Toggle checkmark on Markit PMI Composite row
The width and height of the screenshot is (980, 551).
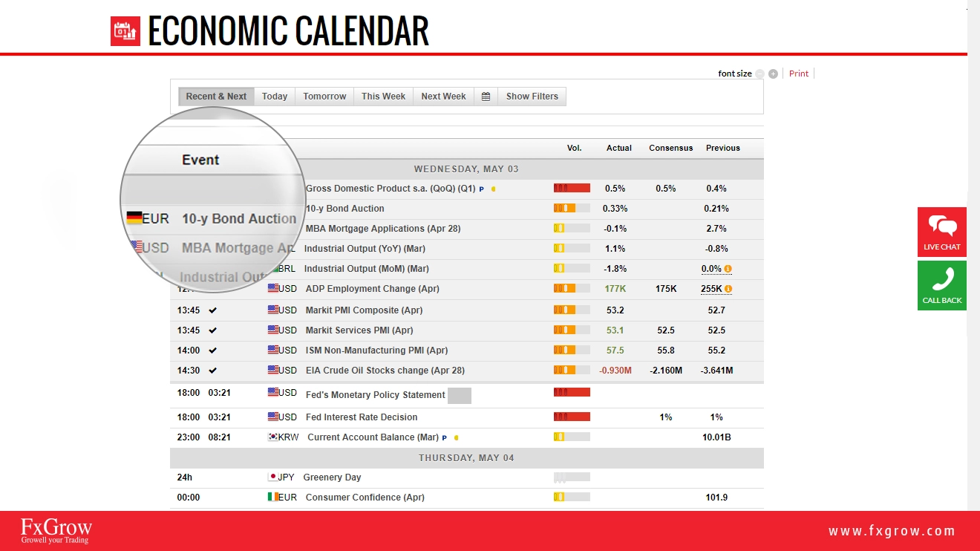213,310
